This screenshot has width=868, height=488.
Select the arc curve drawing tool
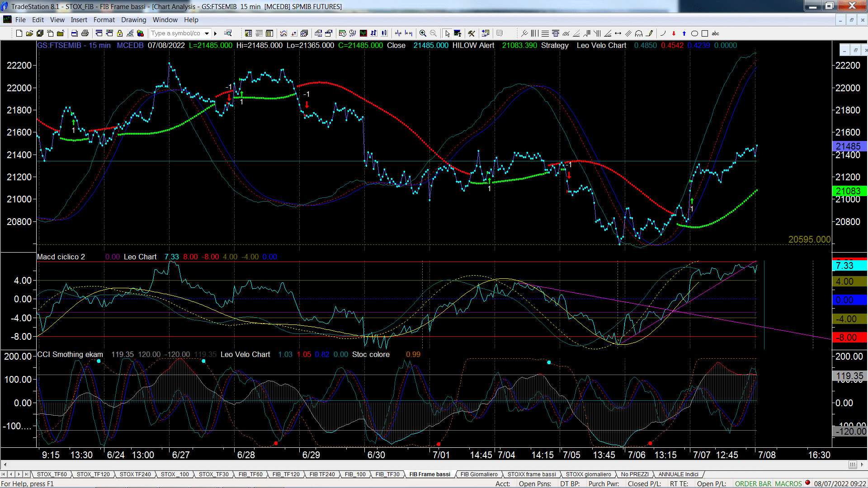[x=663, y=33]
